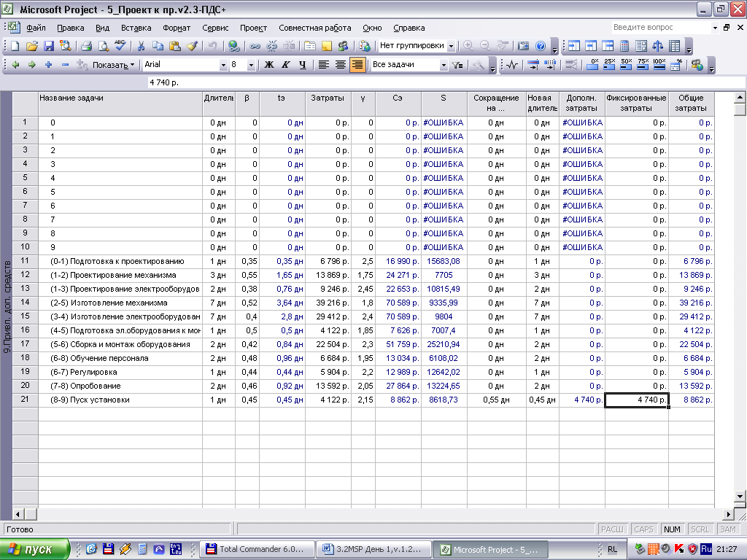Mark task 50% complete

[627, 65]
